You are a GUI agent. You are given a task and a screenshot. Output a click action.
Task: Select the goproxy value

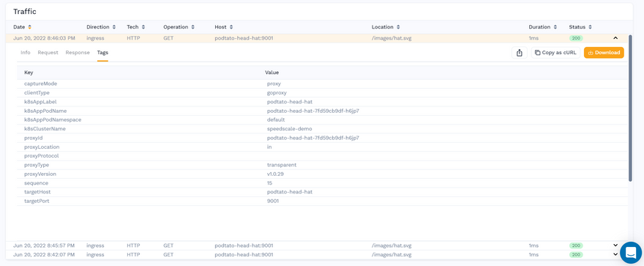click(277, 92)
